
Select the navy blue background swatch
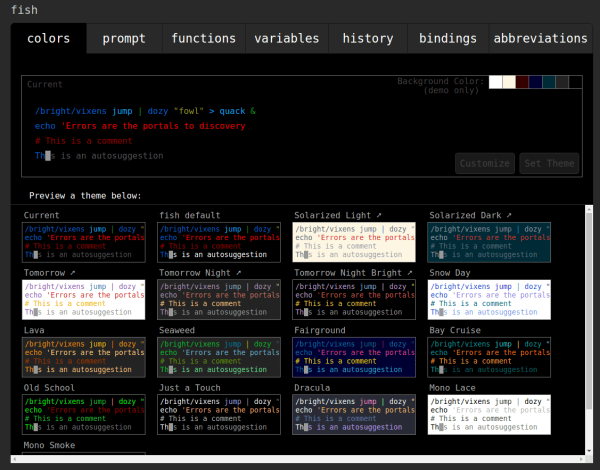coord(536,82)
